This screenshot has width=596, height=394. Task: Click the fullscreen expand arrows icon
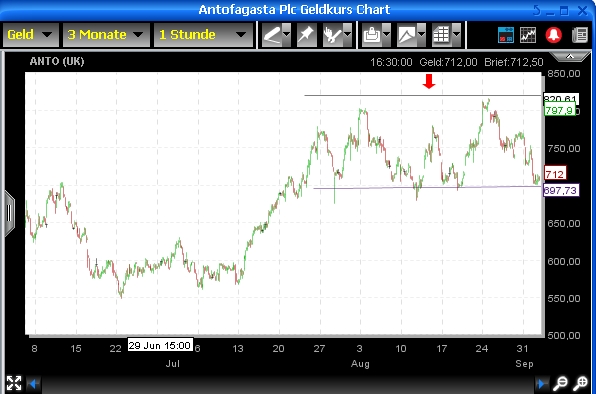tap(14, 383)
